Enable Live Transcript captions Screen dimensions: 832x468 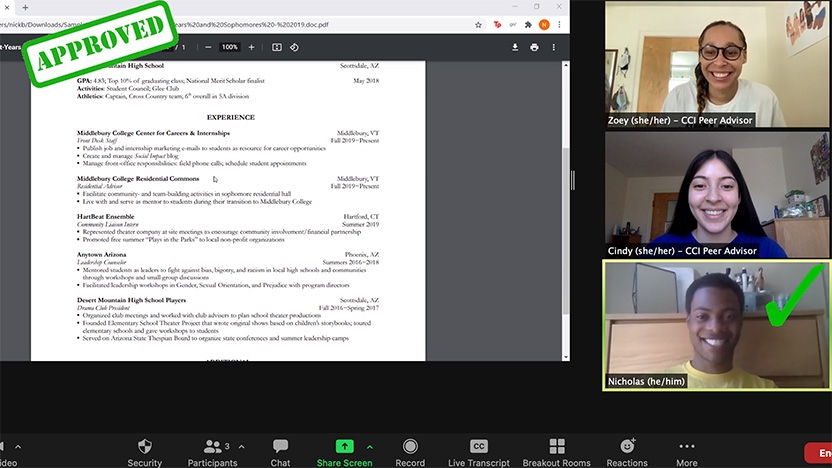478,453
